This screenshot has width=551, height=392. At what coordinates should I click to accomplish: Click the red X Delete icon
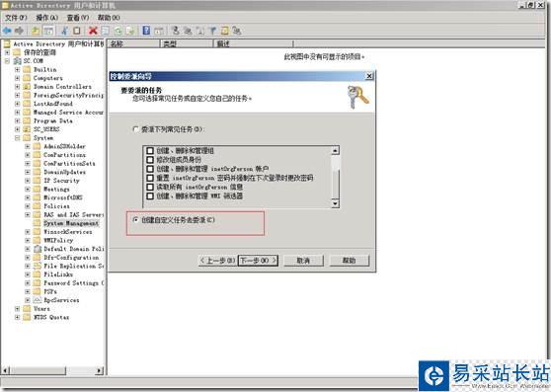pyautogui.click(x=93, y=31)
